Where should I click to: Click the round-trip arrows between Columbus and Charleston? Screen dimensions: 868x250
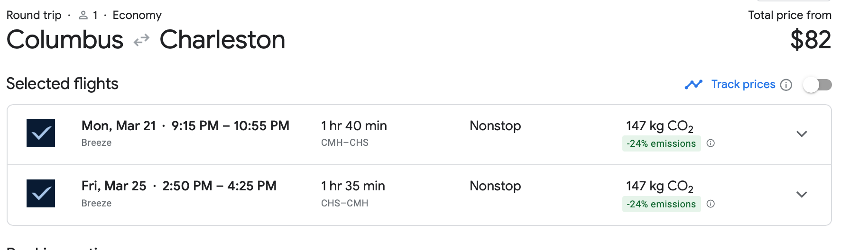point(141,41)
